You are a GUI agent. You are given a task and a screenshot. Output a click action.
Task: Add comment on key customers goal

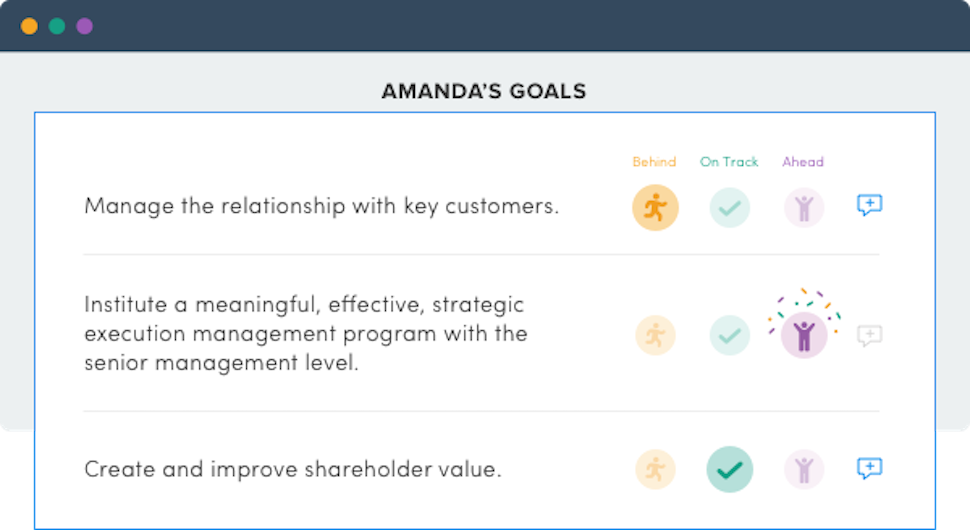click(x=870, y=205)
